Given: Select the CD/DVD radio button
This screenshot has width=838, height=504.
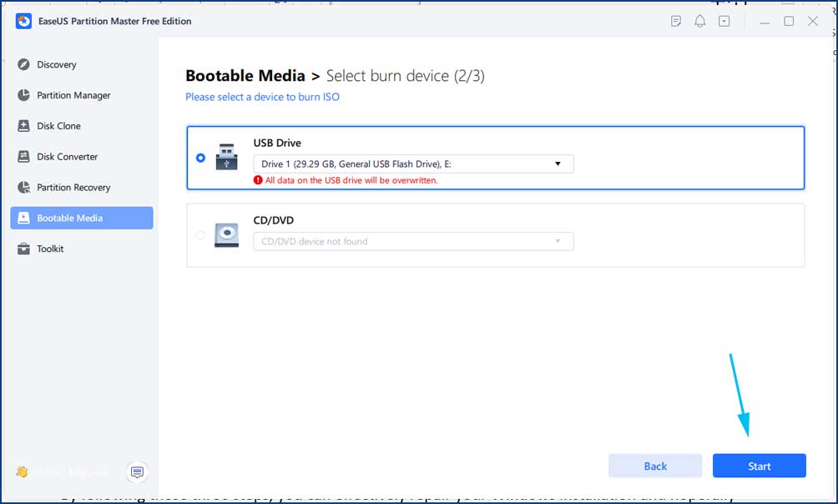Looking at the screenshot, I should coord(200,235).
